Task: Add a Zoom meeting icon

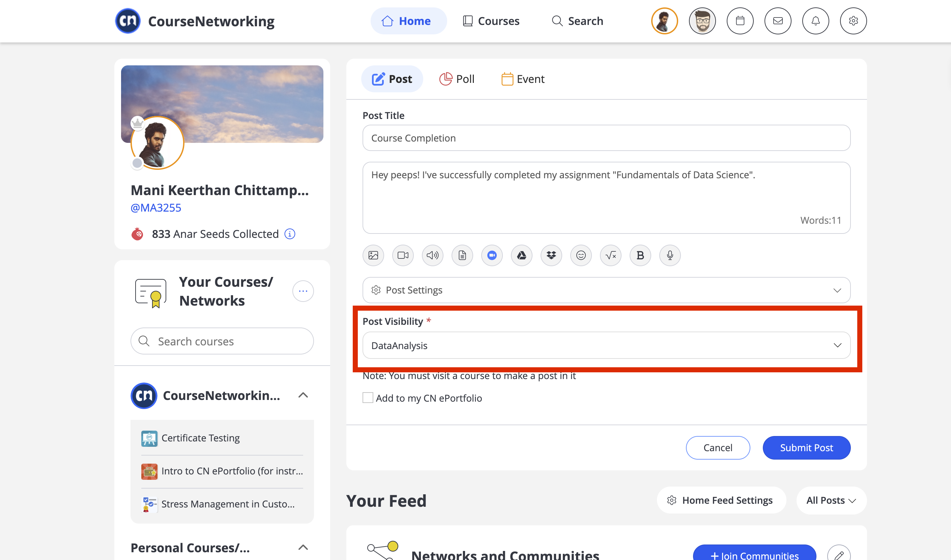Action: [x=492, y=255]
